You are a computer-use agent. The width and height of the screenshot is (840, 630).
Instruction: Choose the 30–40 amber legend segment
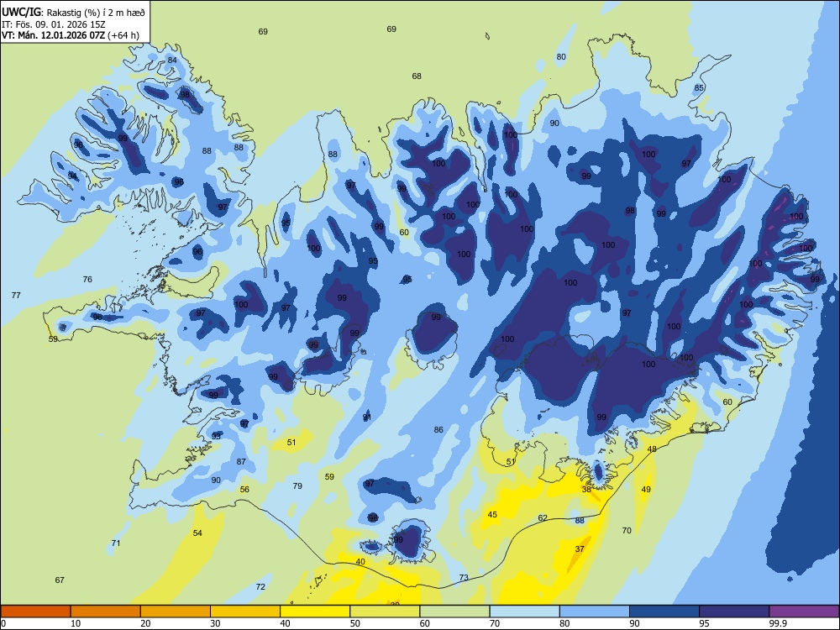tap(245, 612)
